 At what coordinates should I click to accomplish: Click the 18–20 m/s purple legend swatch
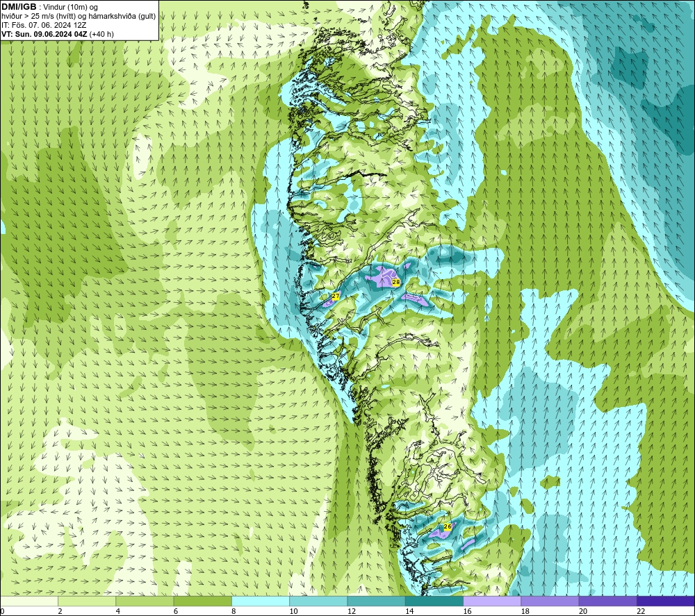tap(550, 601)
